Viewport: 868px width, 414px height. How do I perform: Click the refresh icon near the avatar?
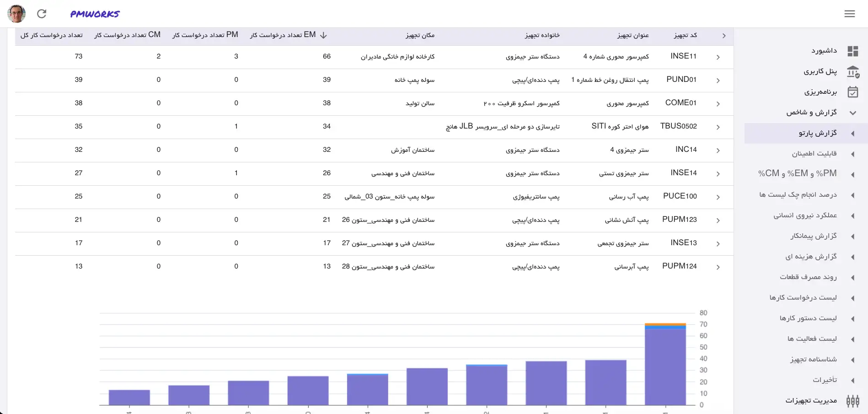pyautogui.click(x=42, y=14)
